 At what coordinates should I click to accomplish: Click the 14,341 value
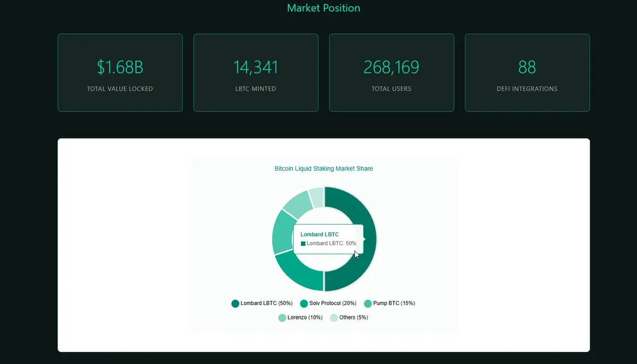point(256,67)
